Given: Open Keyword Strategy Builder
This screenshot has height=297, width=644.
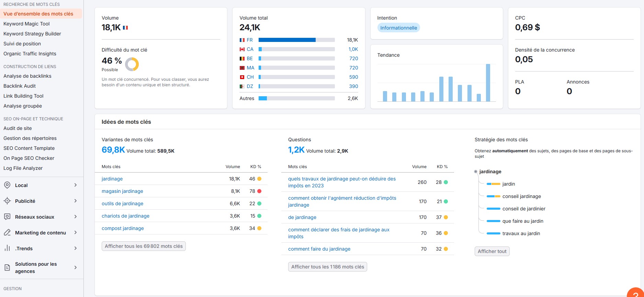Looking at the screenshot, I should pos(32,34).
